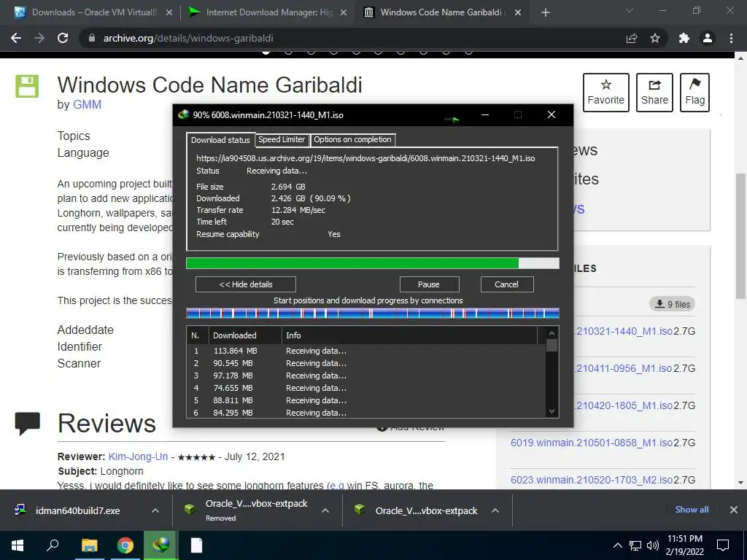This screenshot has height=560, width=747.
Task: Open the notification center icon
Action: [x=723, y=545]
